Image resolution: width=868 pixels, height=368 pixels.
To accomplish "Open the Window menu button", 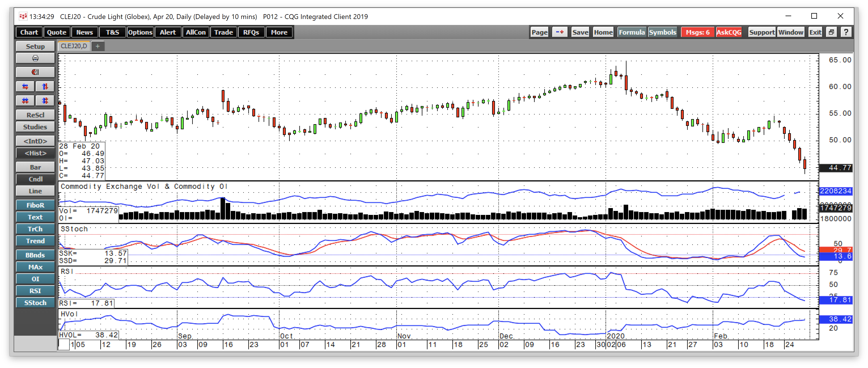I will (x=791, y=32).
